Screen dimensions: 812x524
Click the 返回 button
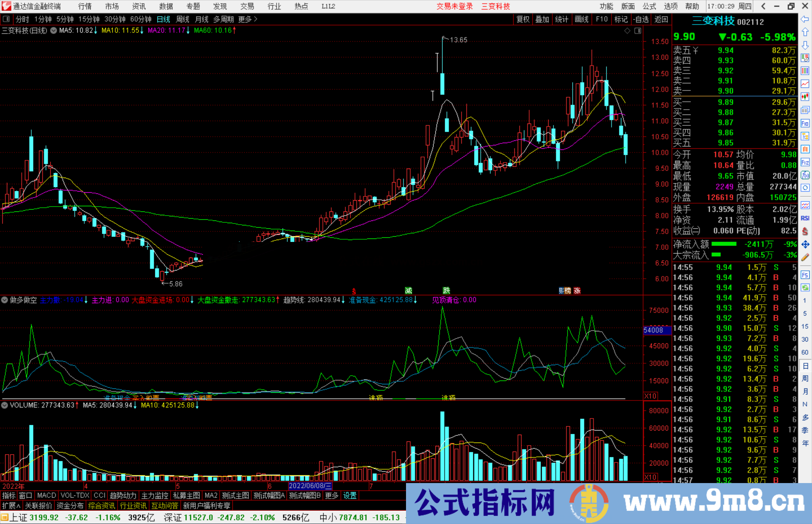[661, 19]
